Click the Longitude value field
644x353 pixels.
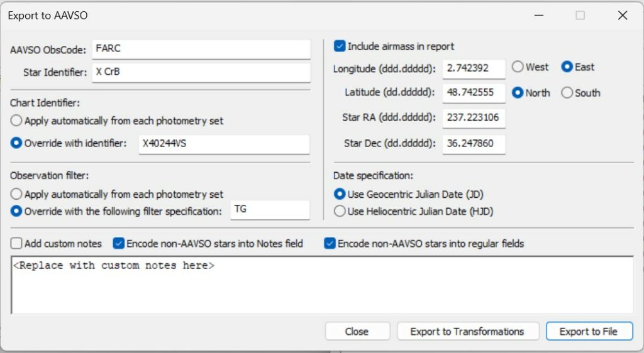[x=474, y=68]
